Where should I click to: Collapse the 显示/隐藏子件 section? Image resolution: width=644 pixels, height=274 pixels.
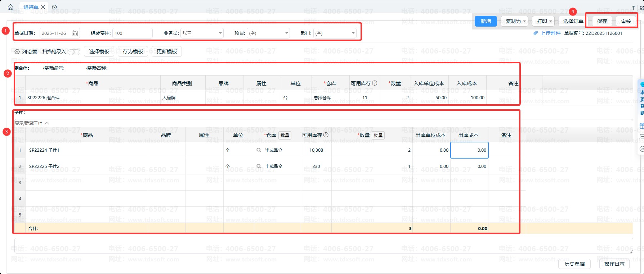click(47, 123)
